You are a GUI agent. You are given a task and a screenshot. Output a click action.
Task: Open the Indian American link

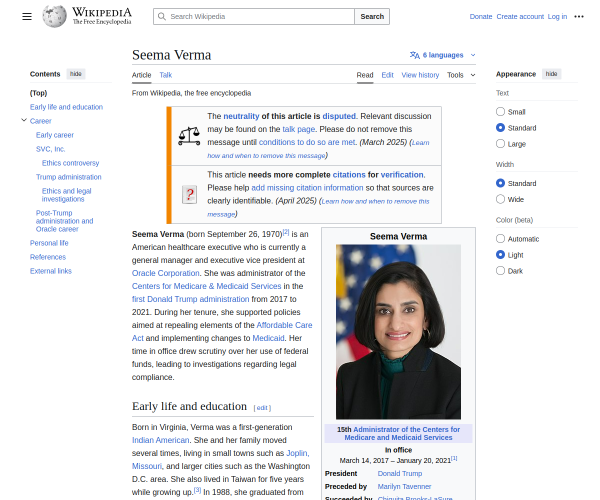[161, 440]
